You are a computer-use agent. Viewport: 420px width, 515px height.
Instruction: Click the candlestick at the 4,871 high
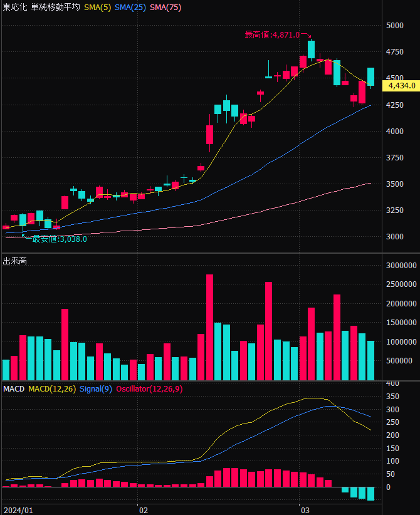coord(311,50)
